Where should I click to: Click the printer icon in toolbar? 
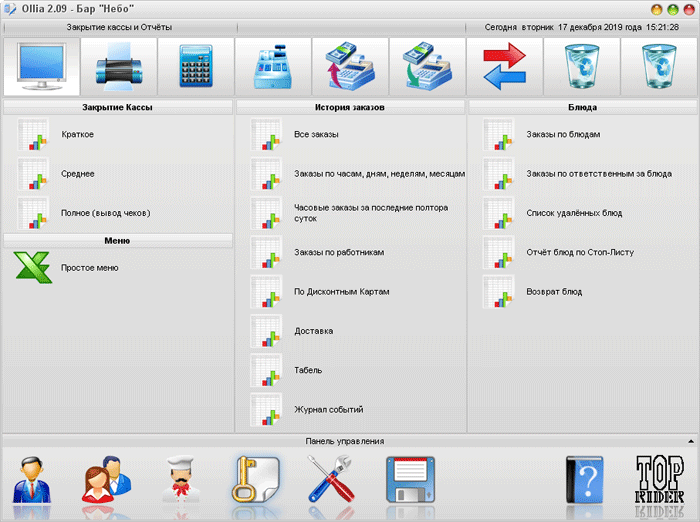(x=119, y=66)
